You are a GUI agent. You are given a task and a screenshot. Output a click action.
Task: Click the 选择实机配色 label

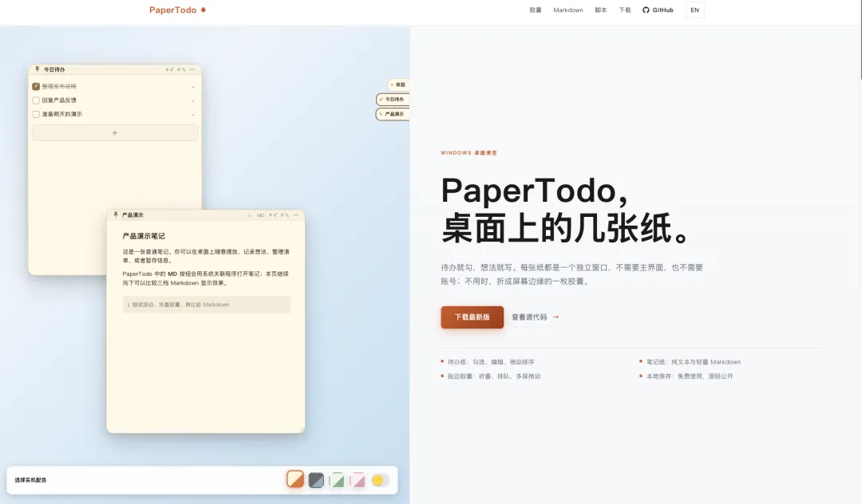coord(31,480)
